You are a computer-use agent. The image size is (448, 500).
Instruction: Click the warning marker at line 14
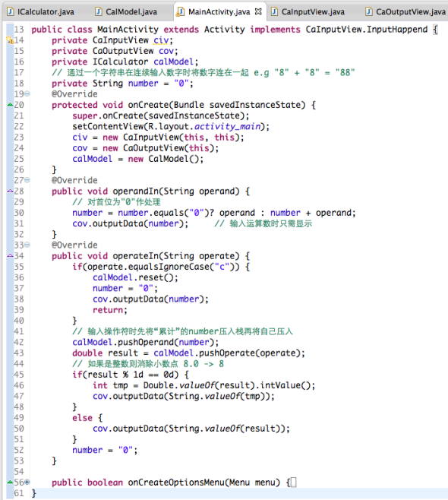(10, 40)
